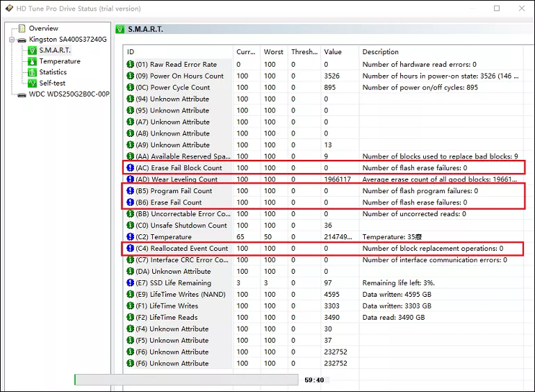Sort by the Value column header
This screenshot has height=392, width=535.
pos(340,52)
